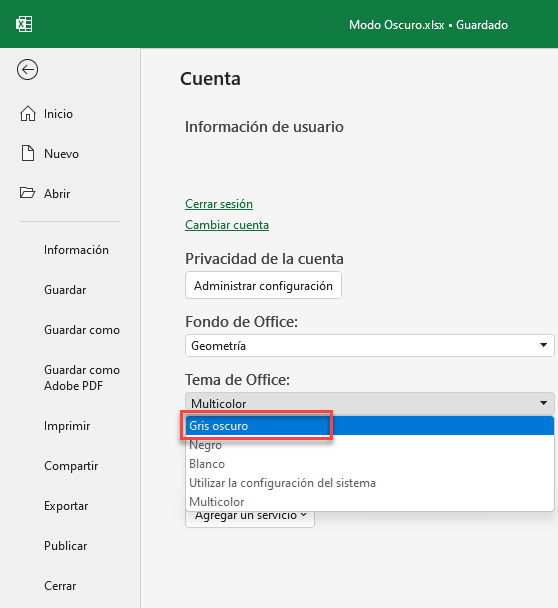Choose Guardar in the sidebar

coord(65,290)
